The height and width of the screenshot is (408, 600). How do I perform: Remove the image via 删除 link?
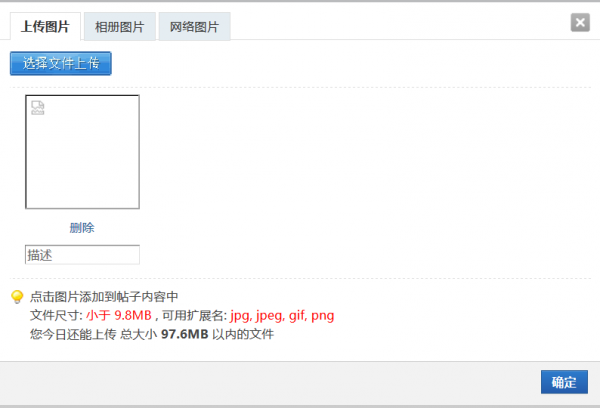[82, 228]
